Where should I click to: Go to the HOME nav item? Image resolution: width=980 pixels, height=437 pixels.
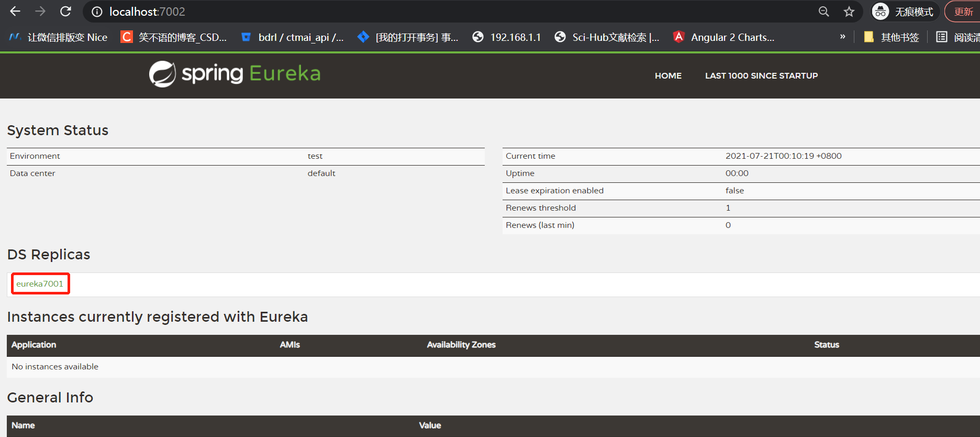coord(668,75)
